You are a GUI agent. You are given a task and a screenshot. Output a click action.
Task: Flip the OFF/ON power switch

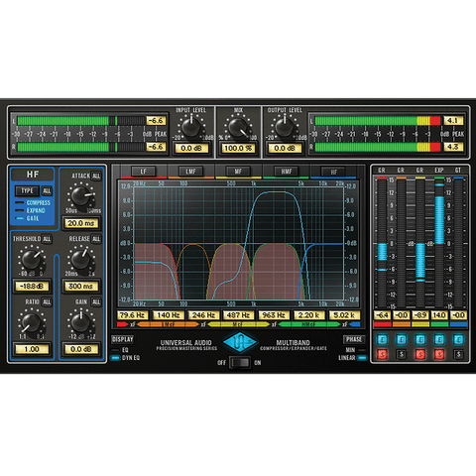pos(239,363)
